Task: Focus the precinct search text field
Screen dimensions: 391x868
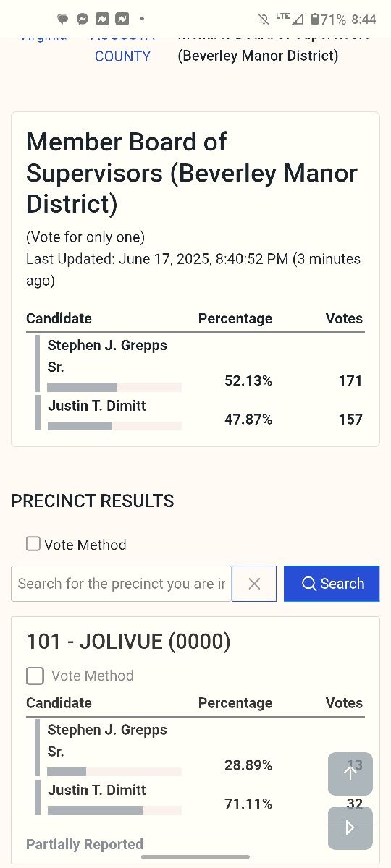Action: point(122,584)
